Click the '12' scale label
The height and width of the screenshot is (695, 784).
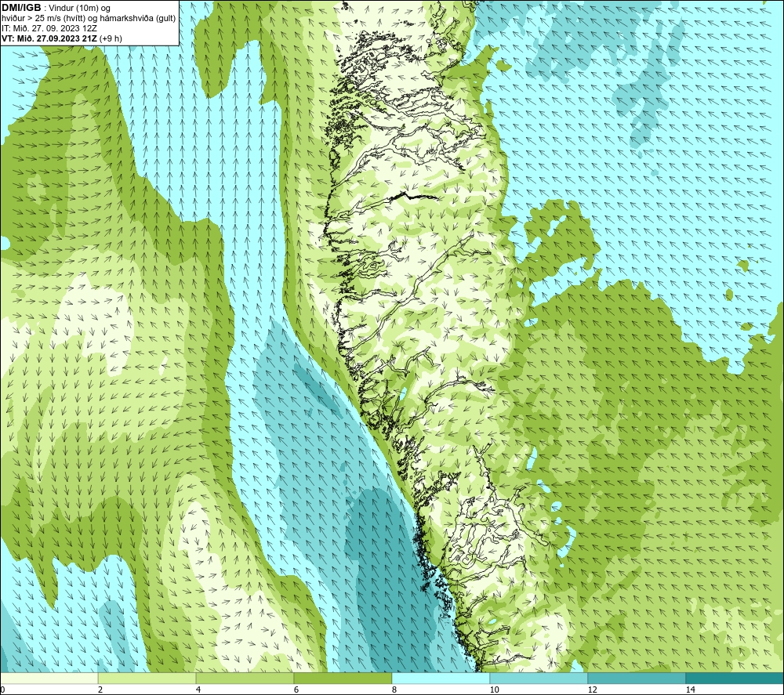click(593, 690)
